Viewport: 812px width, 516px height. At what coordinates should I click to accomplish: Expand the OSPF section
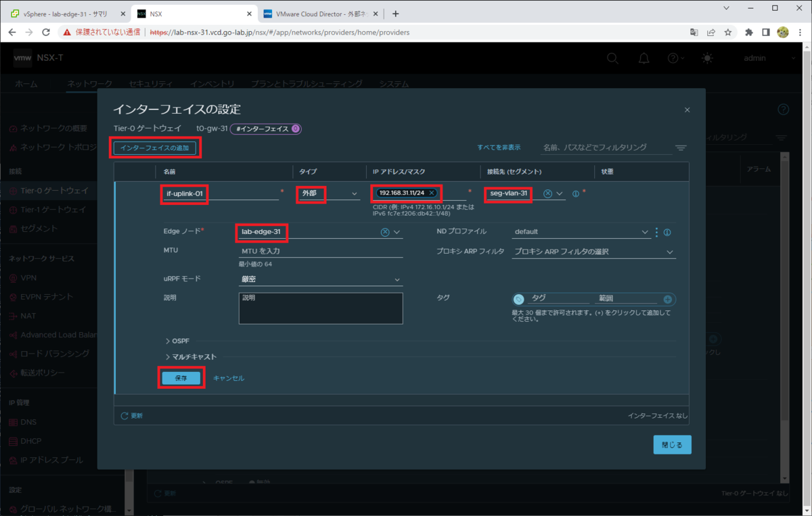tap(177, 341)
